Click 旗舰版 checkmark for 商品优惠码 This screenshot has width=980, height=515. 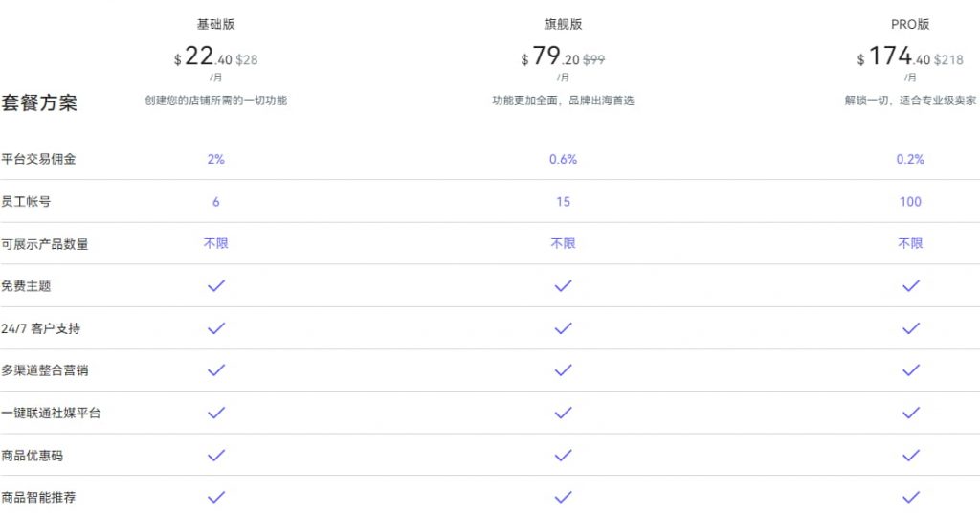563,455
